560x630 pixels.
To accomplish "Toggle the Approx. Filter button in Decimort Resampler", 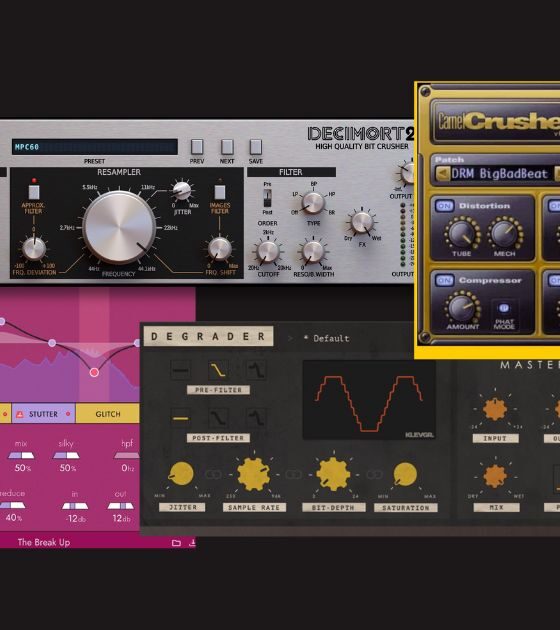I will (34, 192).
